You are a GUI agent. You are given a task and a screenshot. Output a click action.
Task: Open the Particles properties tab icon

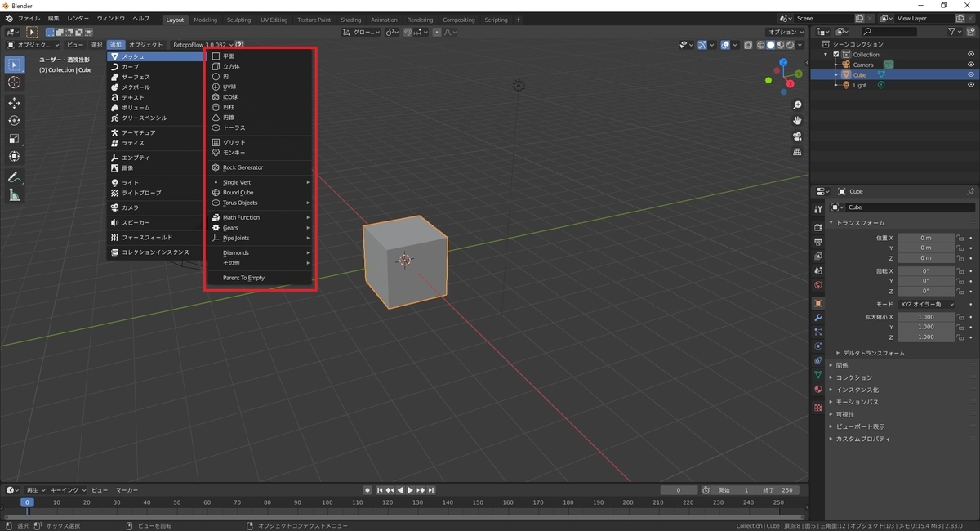tap(818, 332)
